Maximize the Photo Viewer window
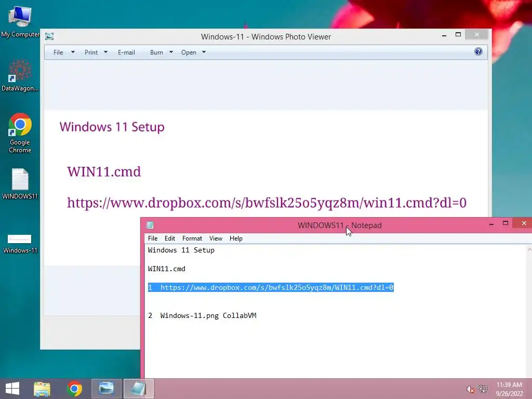 pos(458,35)
